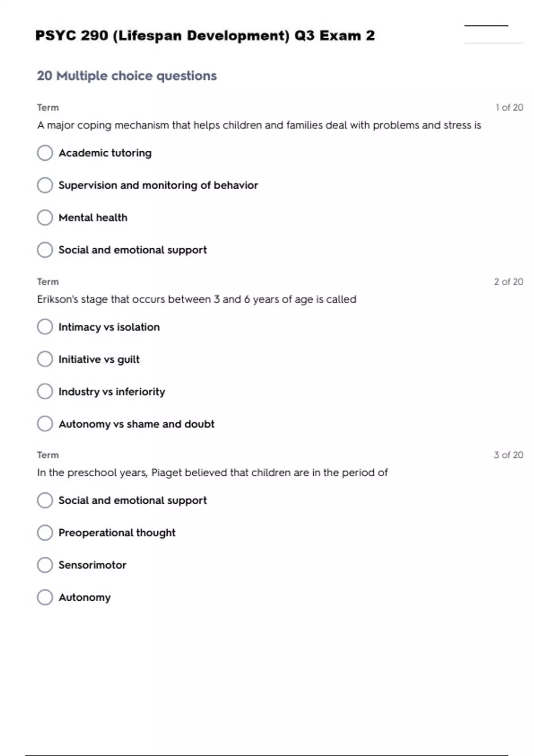Choose Intimacy vs isolation radio button

click(x=45, y=327)
